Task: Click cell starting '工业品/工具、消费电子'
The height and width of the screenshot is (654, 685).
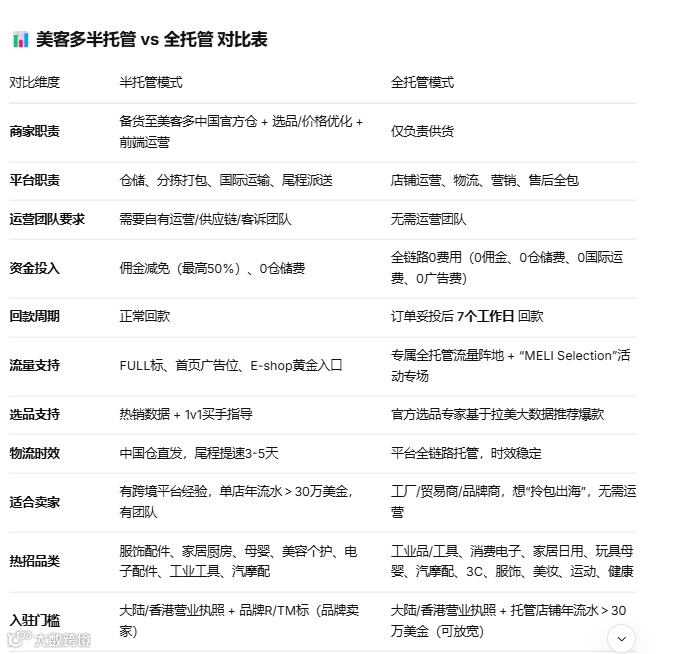Action: [x=512, y=561]
